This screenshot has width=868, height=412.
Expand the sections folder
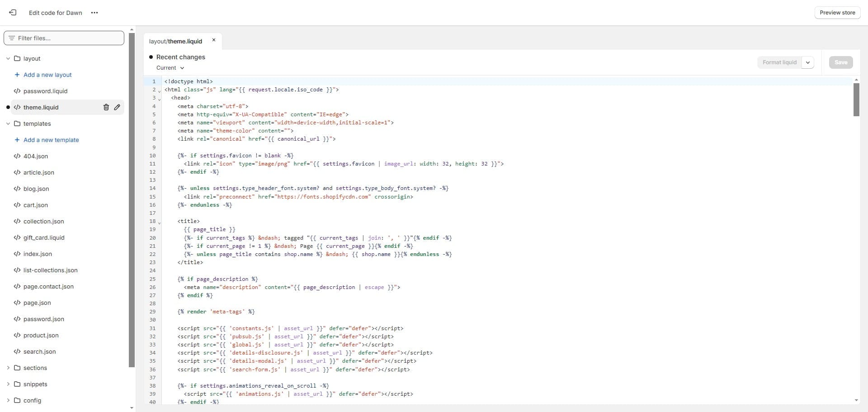pyautogui.click(x=8, y=368)
